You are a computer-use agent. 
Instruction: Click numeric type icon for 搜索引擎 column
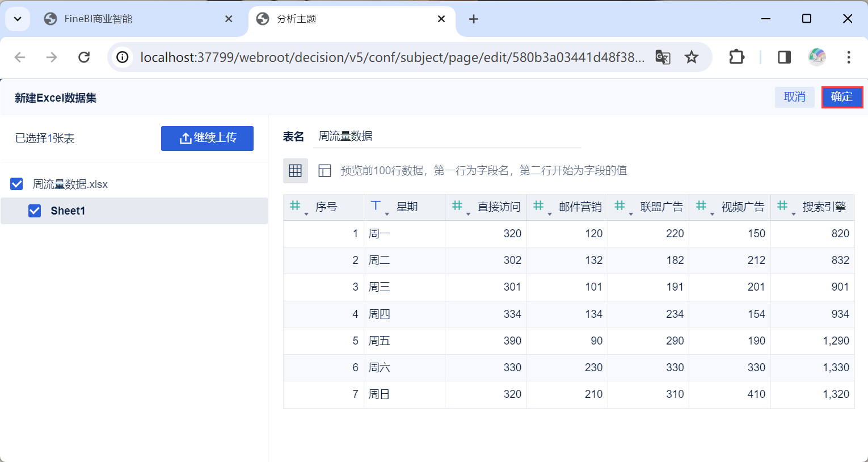782,206
